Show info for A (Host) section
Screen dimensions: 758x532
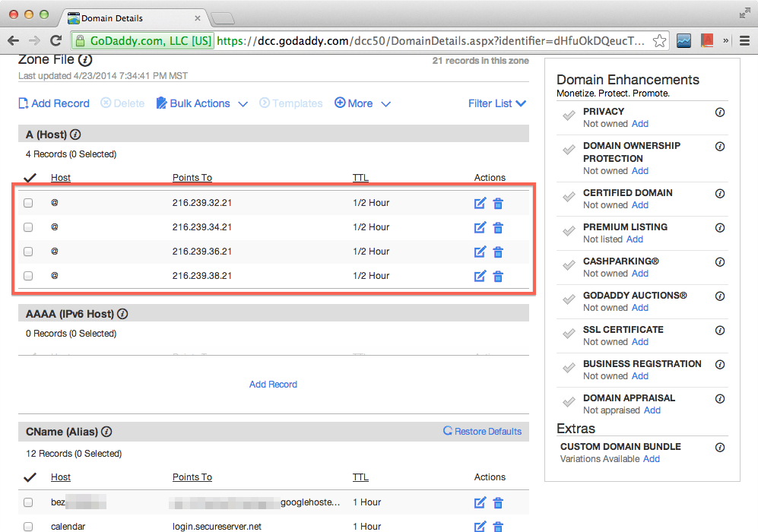click(x=75, y=135)
